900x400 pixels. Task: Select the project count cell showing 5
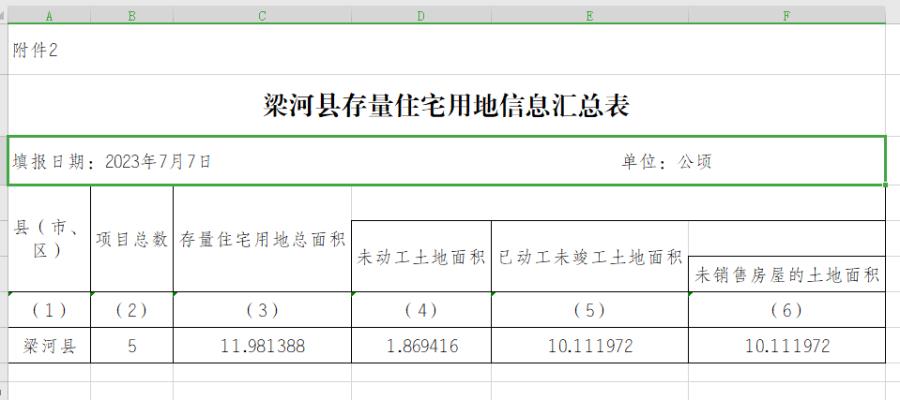131,346
